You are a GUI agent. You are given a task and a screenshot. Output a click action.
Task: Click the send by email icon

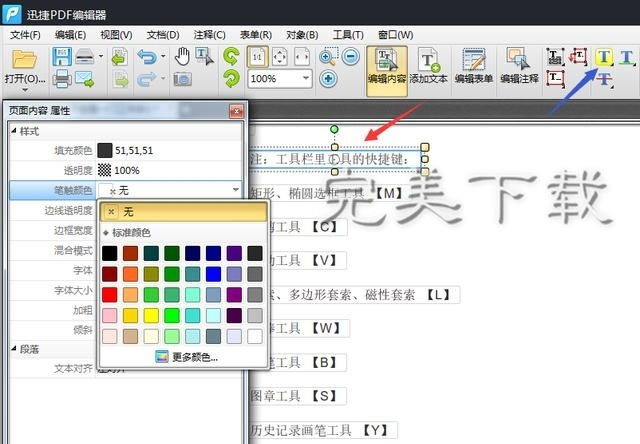pos(85,79)
